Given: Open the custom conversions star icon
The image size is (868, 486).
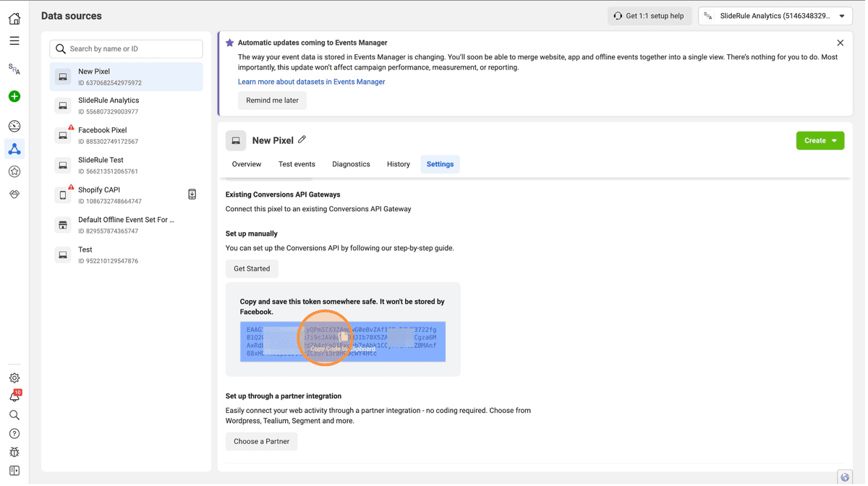Looking at the screenshot, I should coord(14,172).
